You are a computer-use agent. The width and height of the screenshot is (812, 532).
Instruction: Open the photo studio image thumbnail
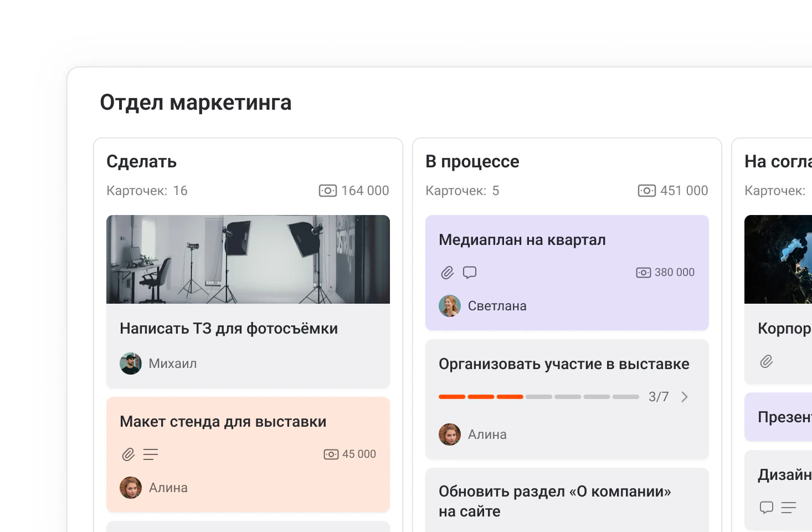tap(248, 259)
